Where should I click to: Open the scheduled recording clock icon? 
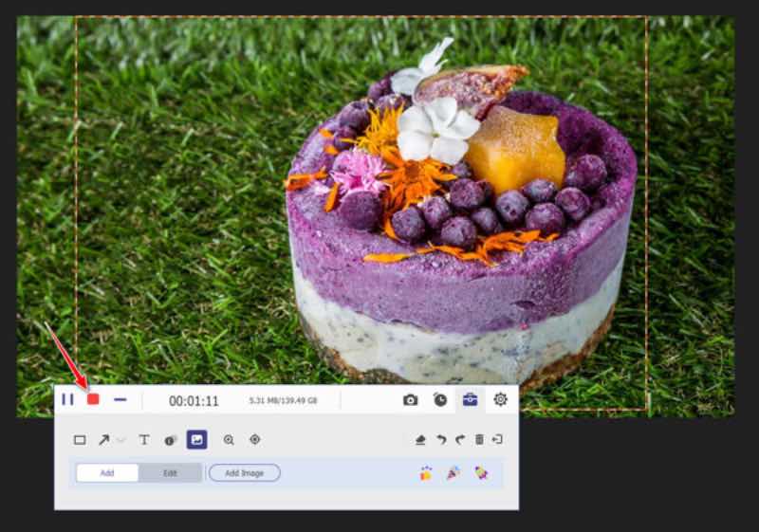point(440,400)
